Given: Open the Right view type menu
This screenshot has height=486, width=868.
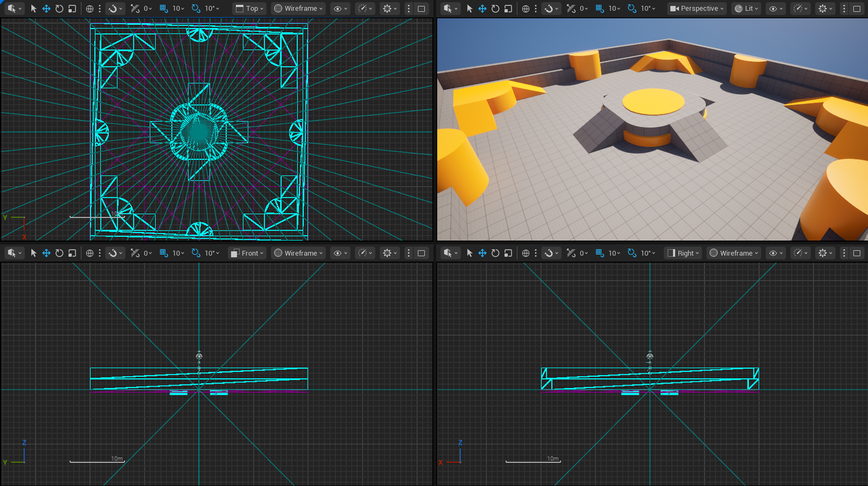Looking at the screenshot, I should click(683, 253).
